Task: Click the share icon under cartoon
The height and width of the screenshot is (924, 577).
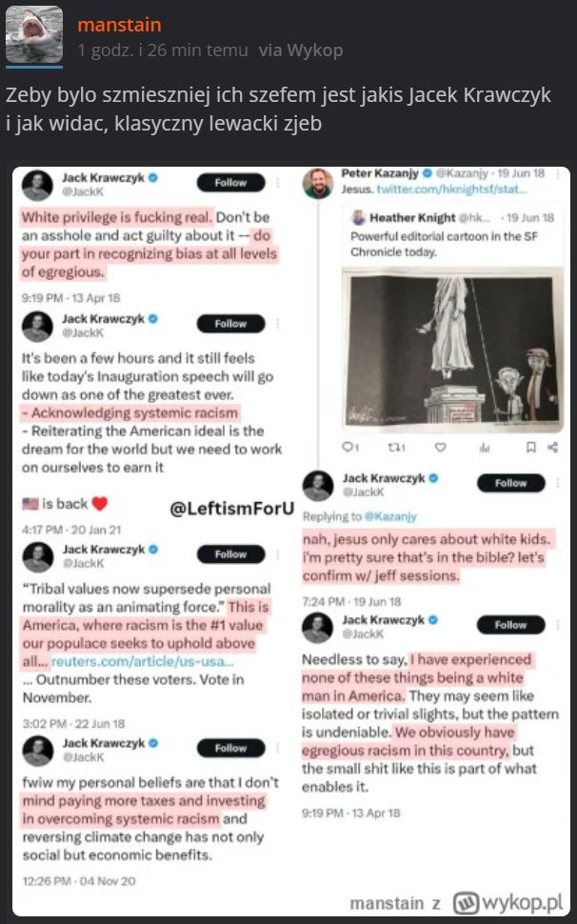Action: point(552,448)
